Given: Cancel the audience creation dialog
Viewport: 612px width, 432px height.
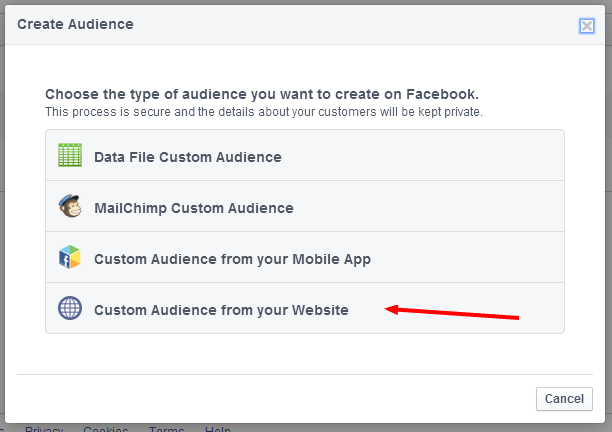Looking at the screenshot, I should (x=564, y=399).
